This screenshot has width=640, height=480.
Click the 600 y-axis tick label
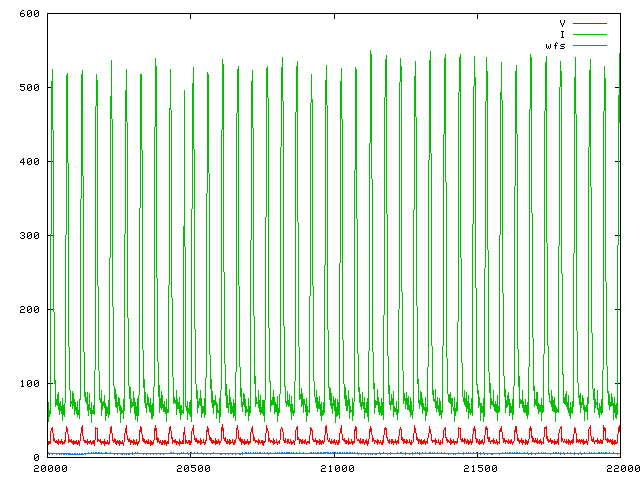28,14
